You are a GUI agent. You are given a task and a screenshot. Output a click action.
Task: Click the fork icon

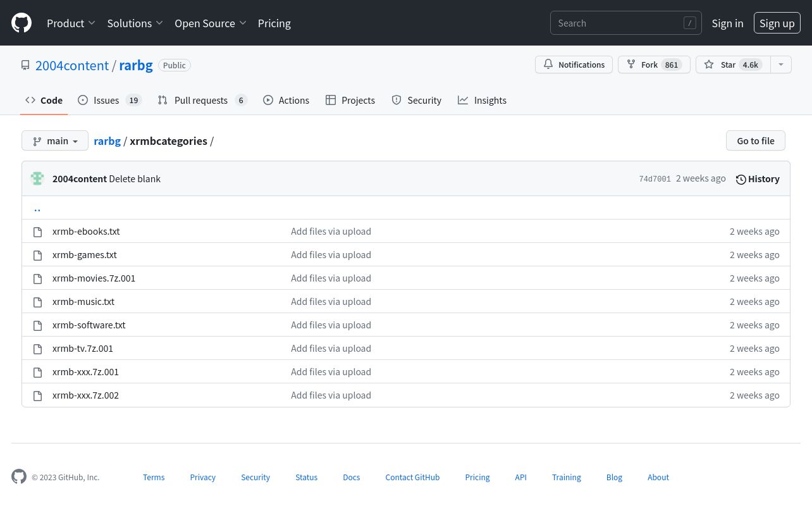631,65
